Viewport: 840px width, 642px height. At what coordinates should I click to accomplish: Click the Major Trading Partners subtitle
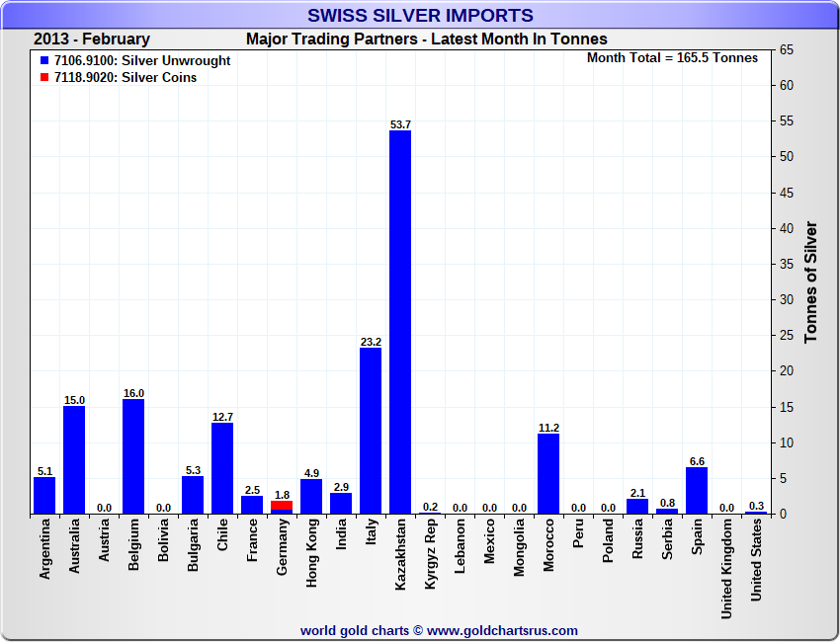point(427,40)
